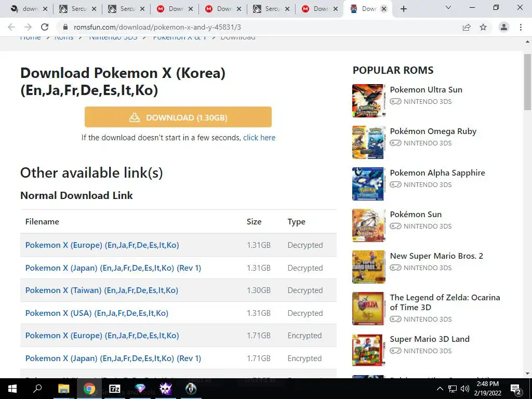Close the active romsfun tab
Screen dimensions: 532x399
[384, 9]
